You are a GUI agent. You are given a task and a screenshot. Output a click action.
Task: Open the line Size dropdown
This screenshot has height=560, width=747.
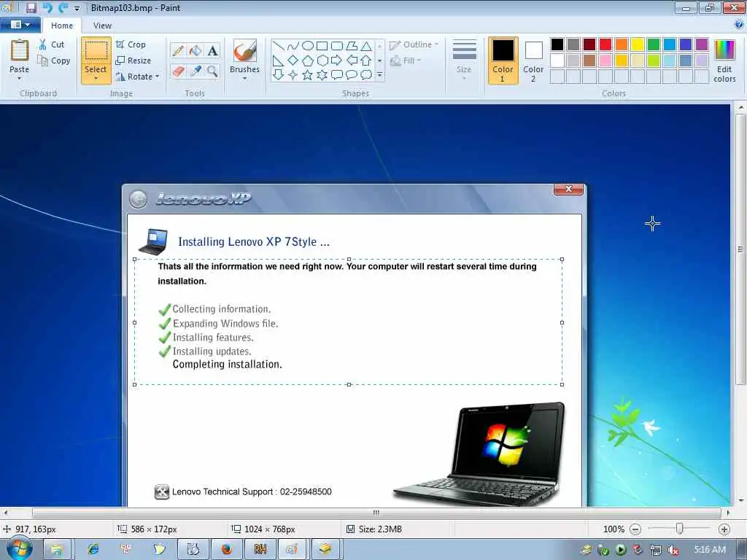tap(464, 61)
